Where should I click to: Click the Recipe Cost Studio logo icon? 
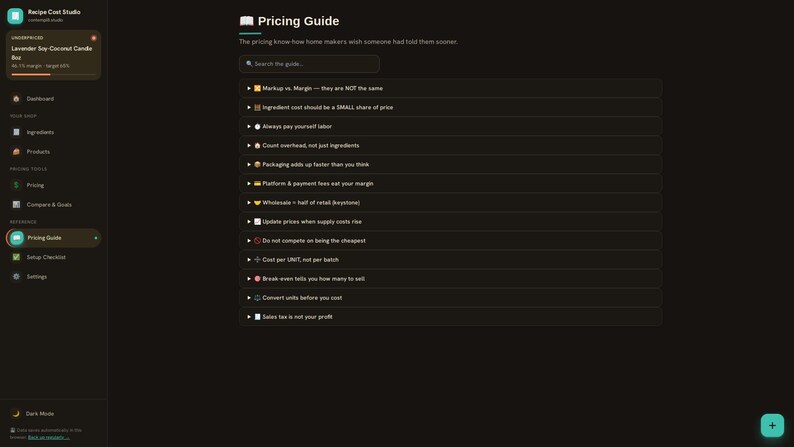click(15, 16)
